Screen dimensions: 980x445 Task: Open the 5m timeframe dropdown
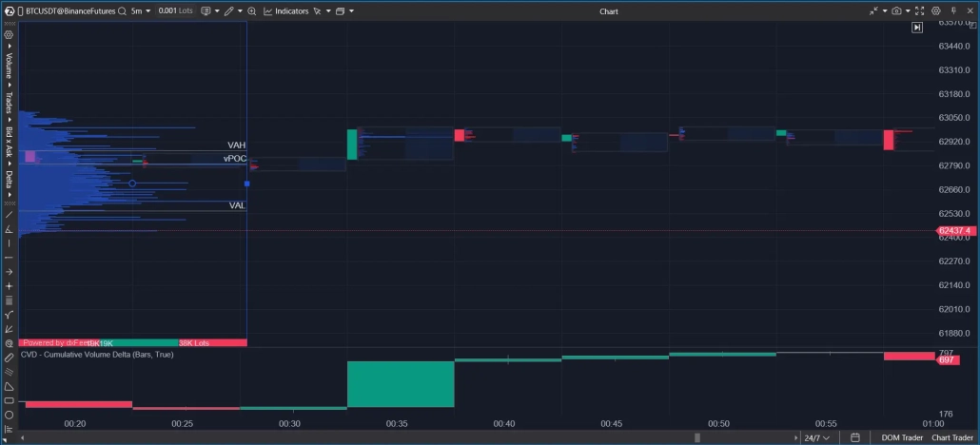[141, 11]
